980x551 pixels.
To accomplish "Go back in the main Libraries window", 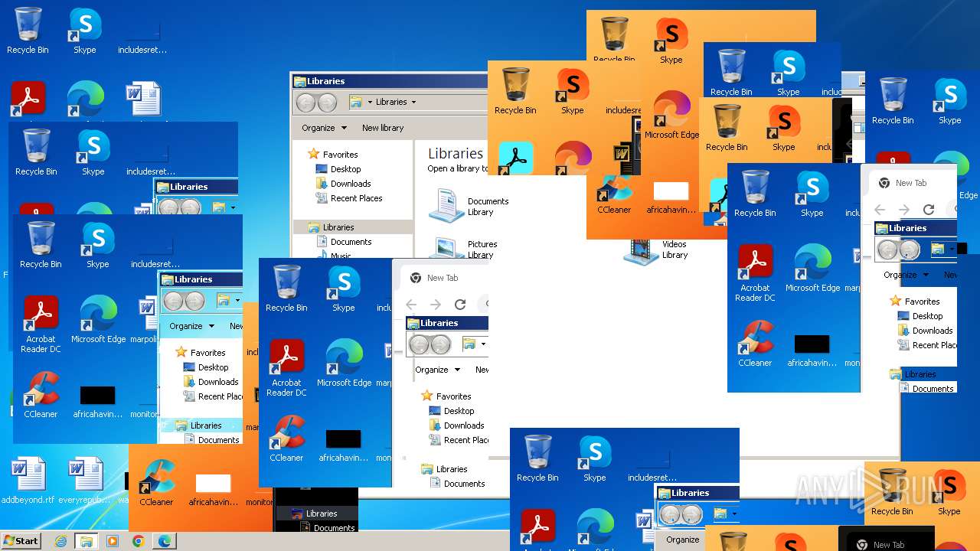I will coord(305,103).
